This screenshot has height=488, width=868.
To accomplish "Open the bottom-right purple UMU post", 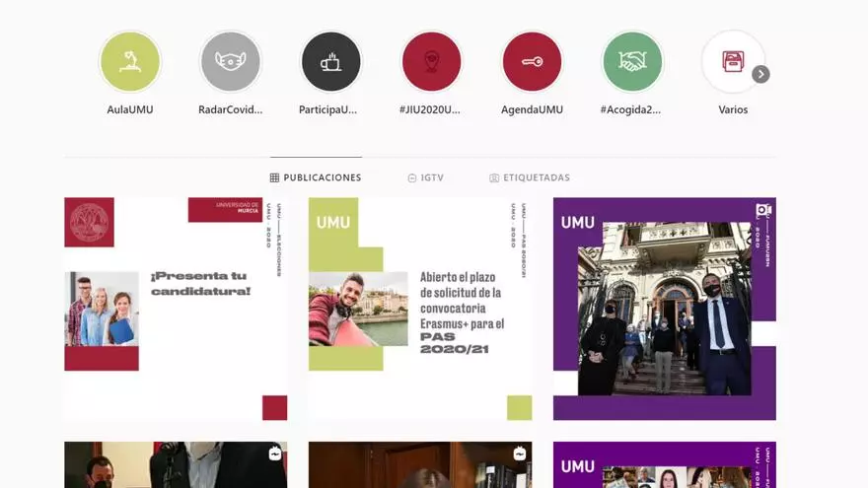I will 665,465.
